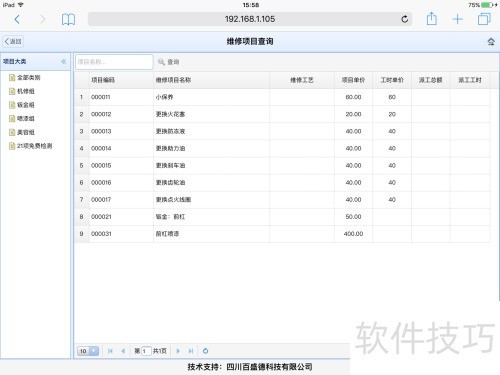Screen dimensions: 500x375
Task: Select the 更换点火线圈 row
Action: tap(282, 200)
